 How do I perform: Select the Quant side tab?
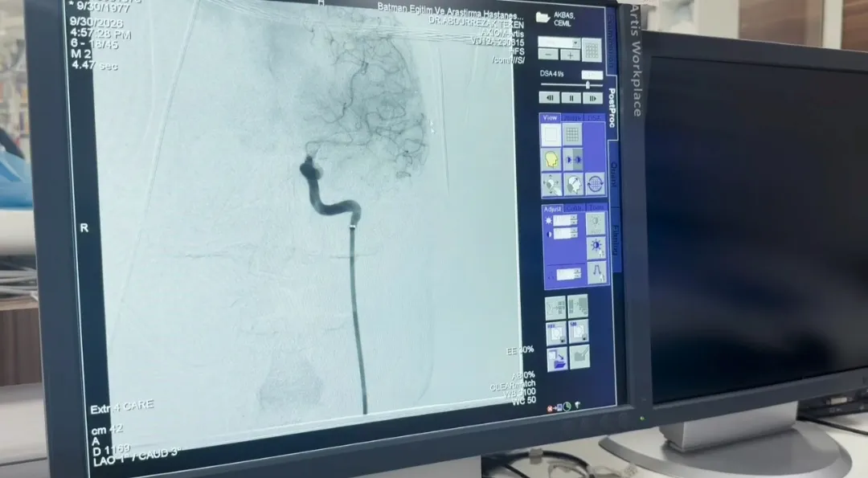coord(615,175)
